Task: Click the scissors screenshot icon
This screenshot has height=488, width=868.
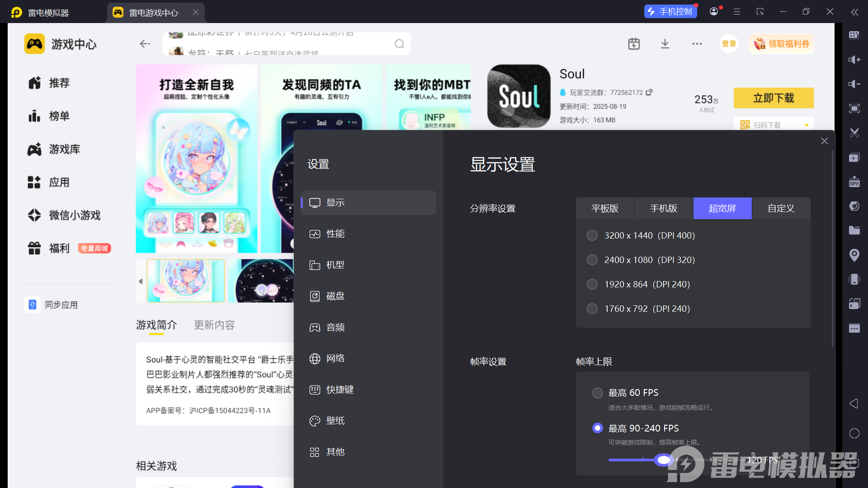Action: [x=854, y=133]
